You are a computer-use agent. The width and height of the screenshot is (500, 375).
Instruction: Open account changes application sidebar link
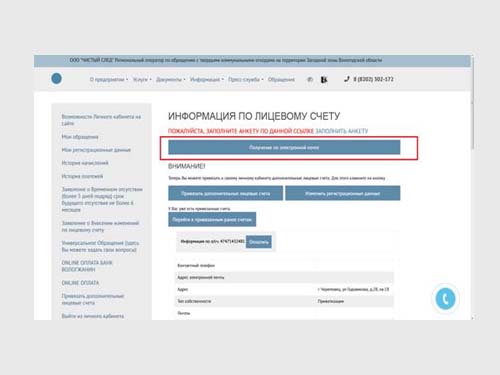point(100,226)
